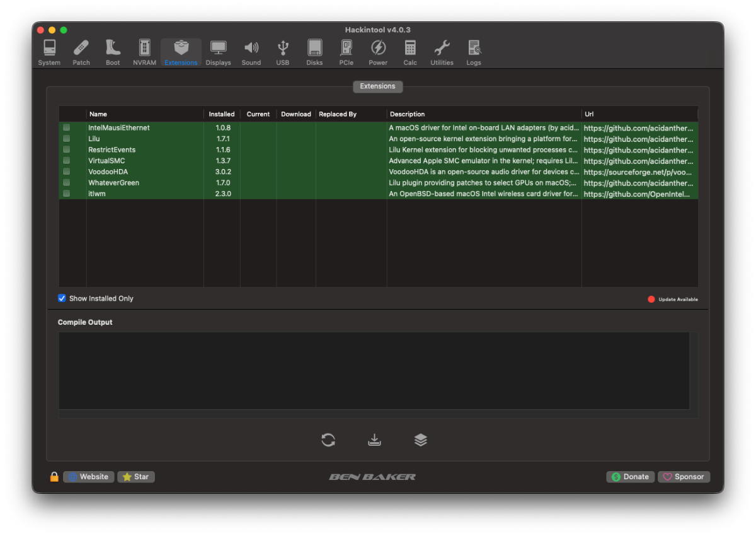Viewport: 756px width, 536px height.
Task: Click the stacked layers compile icon
Action: click(x=421, y=440)
